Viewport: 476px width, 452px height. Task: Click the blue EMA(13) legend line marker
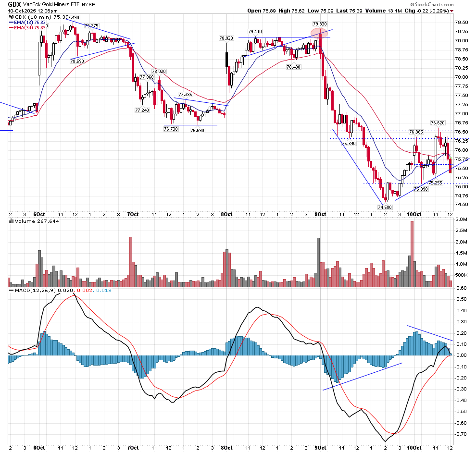coord(12,23)
